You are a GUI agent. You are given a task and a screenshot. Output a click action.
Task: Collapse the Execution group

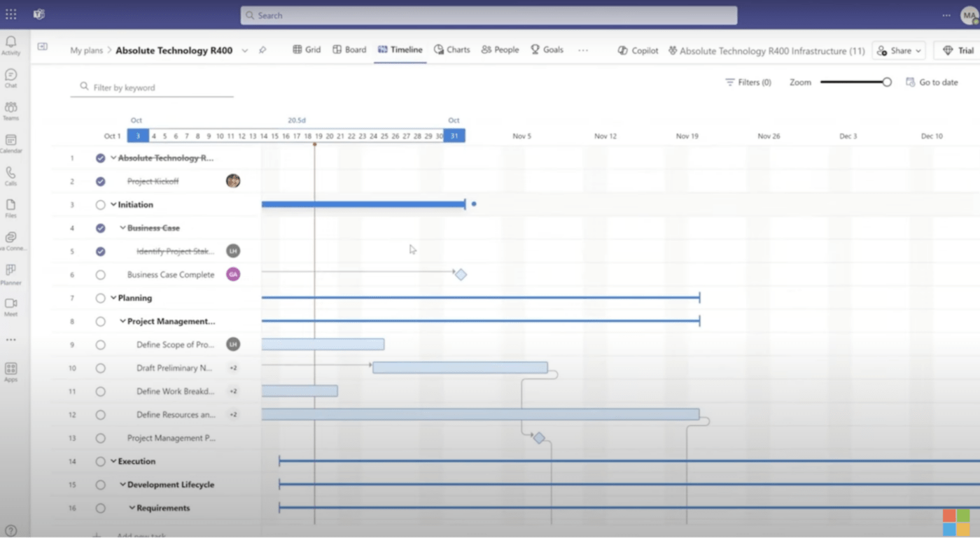pos(113,461)
